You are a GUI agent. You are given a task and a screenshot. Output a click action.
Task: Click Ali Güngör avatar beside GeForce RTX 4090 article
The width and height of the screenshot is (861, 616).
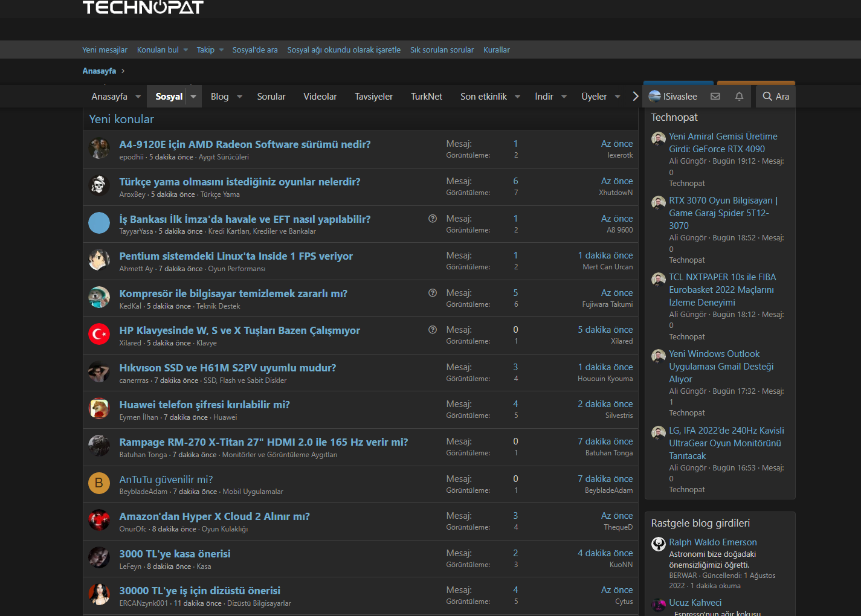point(659,139)
